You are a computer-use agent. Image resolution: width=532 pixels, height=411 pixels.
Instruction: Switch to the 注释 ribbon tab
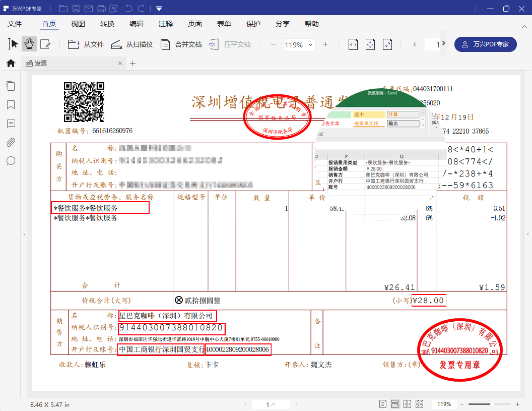(166, 23)
